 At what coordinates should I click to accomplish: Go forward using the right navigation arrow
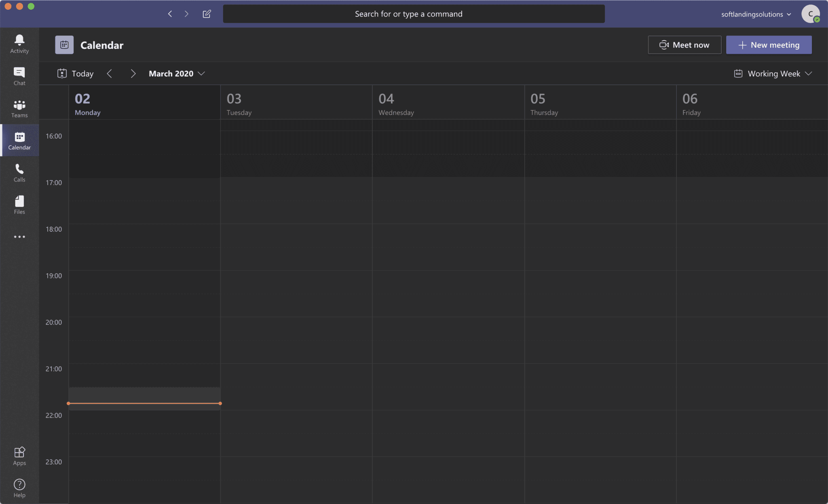coord(186,13)
